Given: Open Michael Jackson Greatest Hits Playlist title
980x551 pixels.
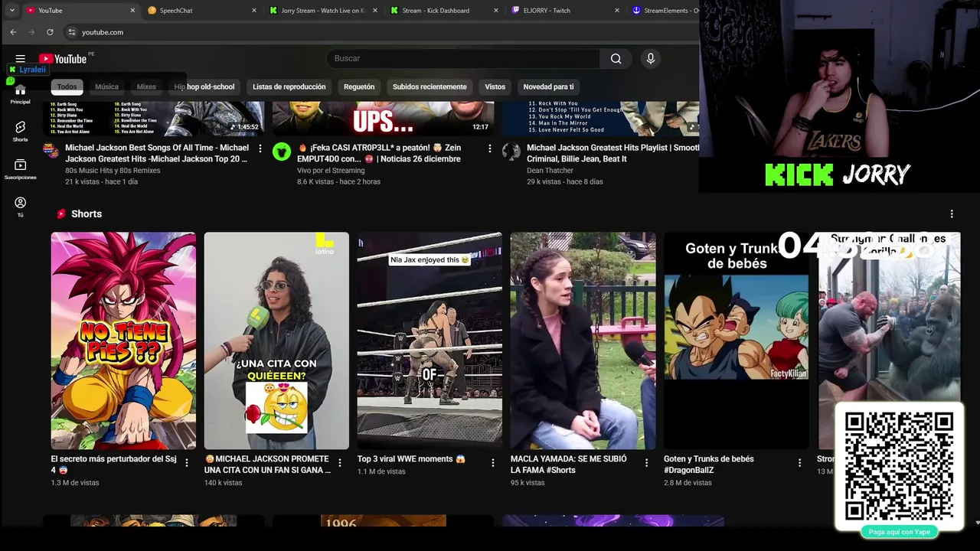Looking at the screenshot, I should click(x=612, y=154).
